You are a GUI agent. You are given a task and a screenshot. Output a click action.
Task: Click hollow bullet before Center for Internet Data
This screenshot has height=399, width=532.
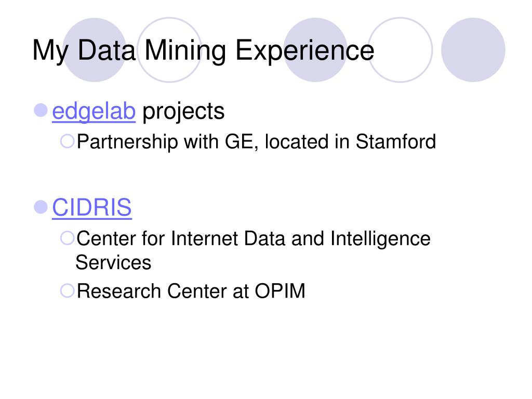pyautogui.click(x=67, y=238)
